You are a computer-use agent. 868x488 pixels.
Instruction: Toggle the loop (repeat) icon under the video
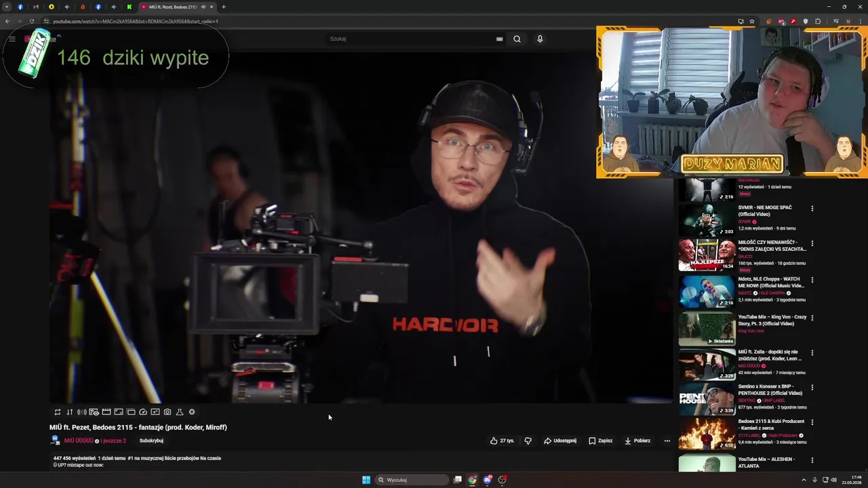tap(58, 412)
